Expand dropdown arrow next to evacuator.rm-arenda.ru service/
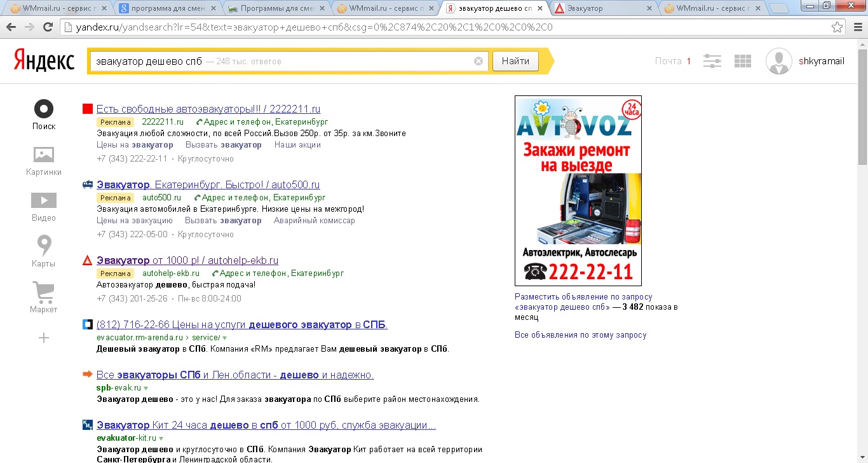Image resolution: width=868 pixels, height=463 pixels. point(225,338)
